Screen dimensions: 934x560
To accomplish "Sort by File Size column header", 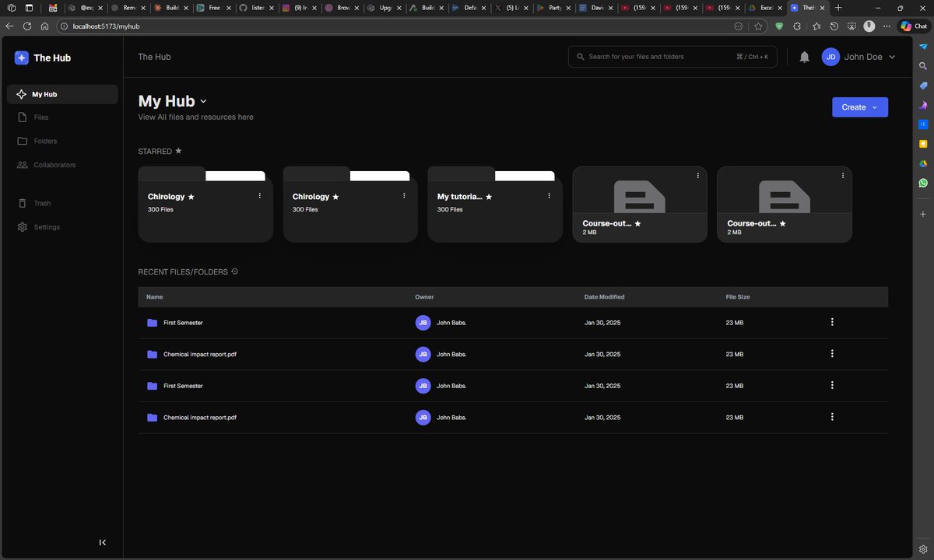I will point(738,297).
